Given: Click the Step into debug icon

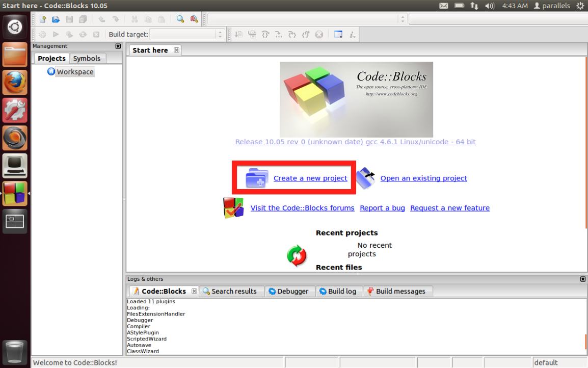Looking at the screenshot, I should pyautogui.click(x=292, y=35).
